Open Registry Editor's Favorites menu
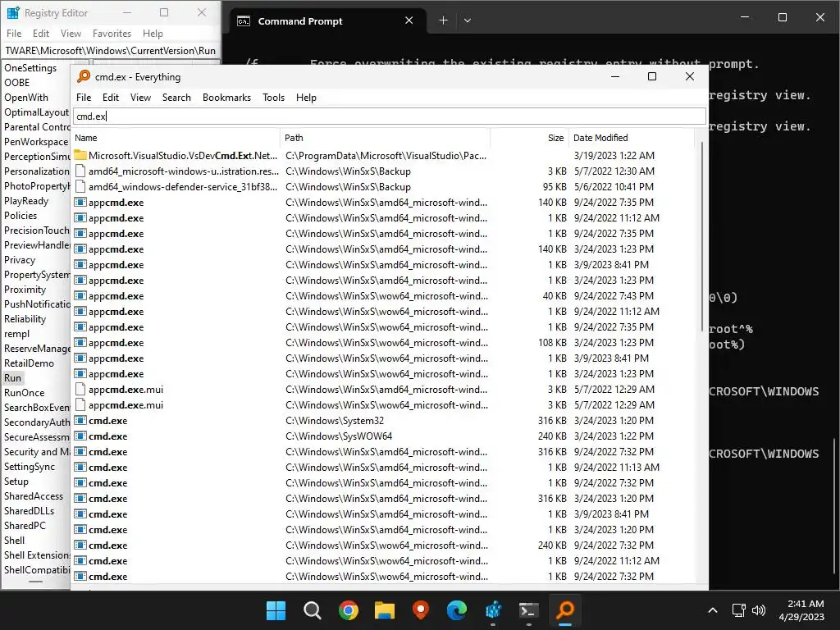 pos(112,33)
